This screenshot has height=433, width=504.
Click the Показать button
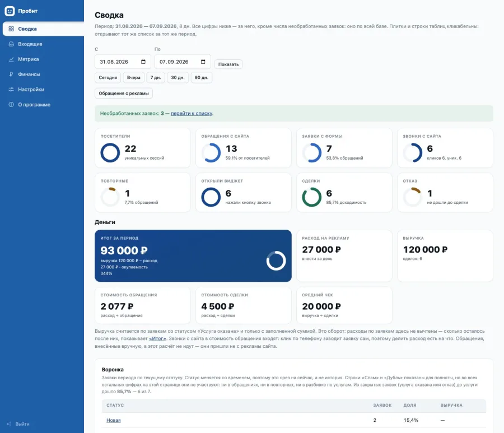coord(228,64)
